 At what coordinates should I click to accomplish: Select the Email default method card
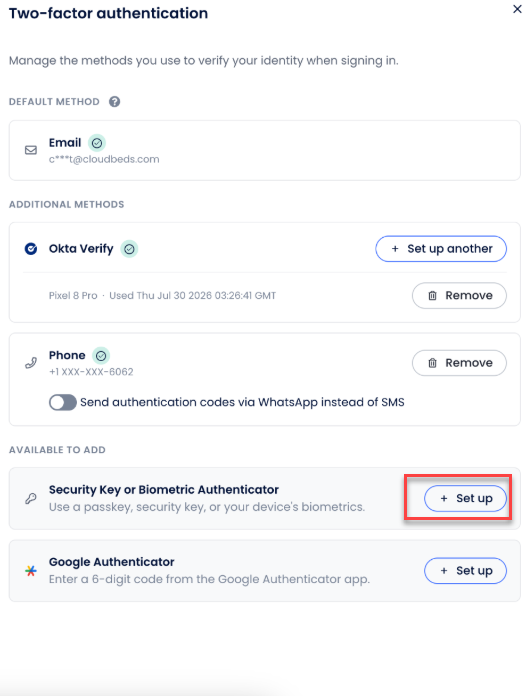(264, 150)
